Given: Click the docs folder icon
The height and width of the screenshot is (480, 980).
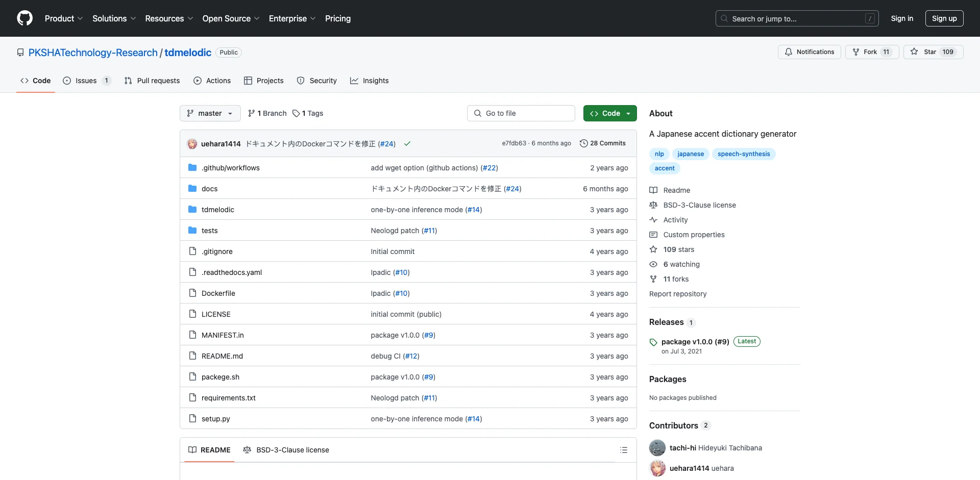Looking at the screenshot, I should (x=192, y=189).
